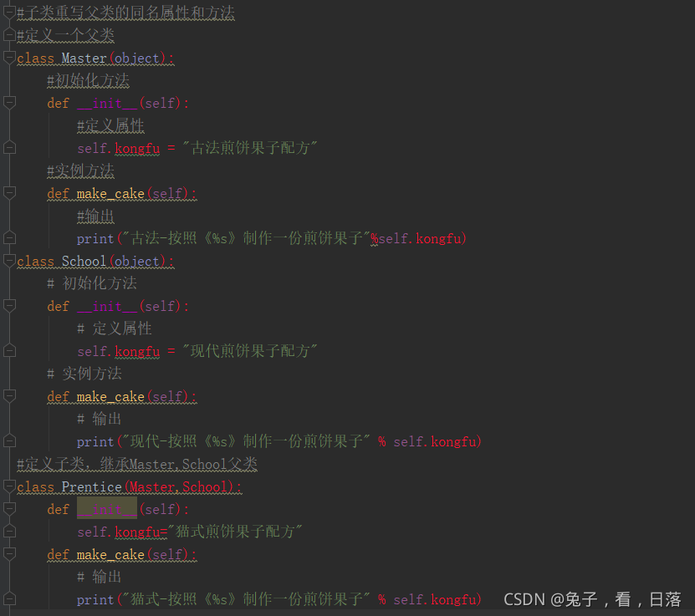This screenshot has height=616, width=695.
Task: Fold School's make_cake method gutter icon
Action: (x=9, y=395)
